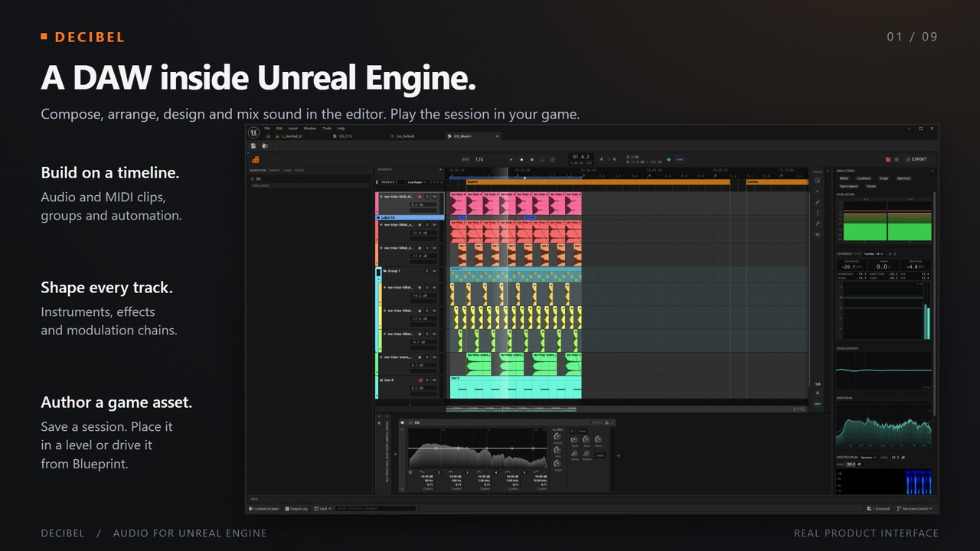The width and height of the screenshot is (980, 551).
Task: Toggle the EQ power button in the Inspector
Action: coord(251,178)
